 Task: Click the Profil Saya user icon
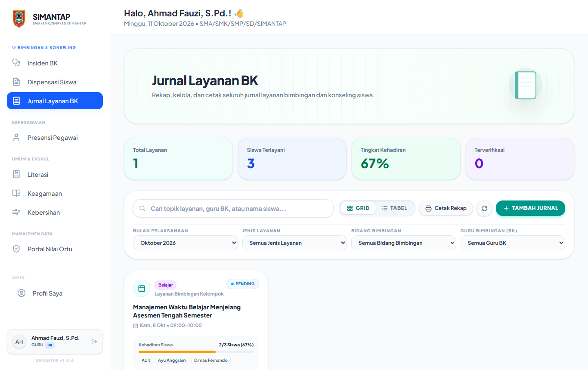(22, 293)
